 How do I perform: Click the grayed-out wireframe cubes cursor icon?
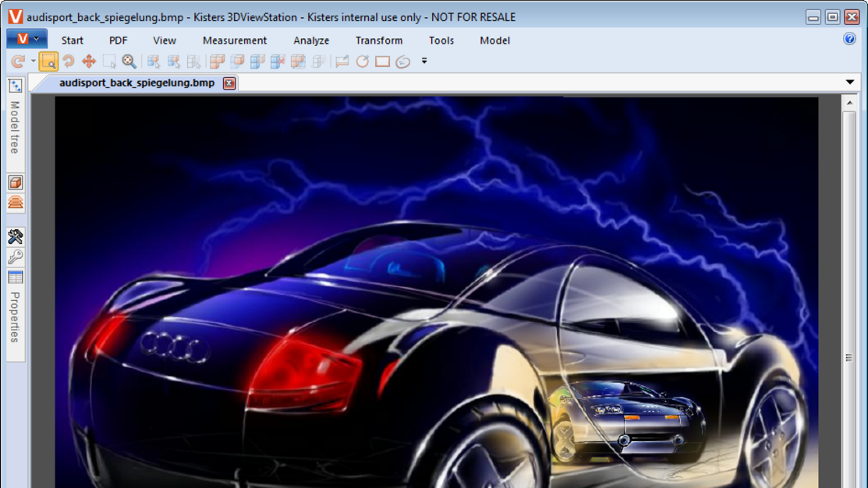pos(193,62)
